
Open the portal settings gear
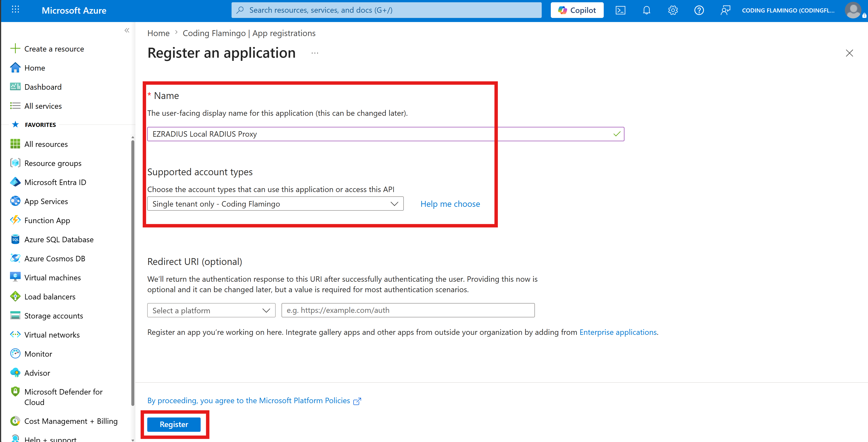[x=673, y=10]
